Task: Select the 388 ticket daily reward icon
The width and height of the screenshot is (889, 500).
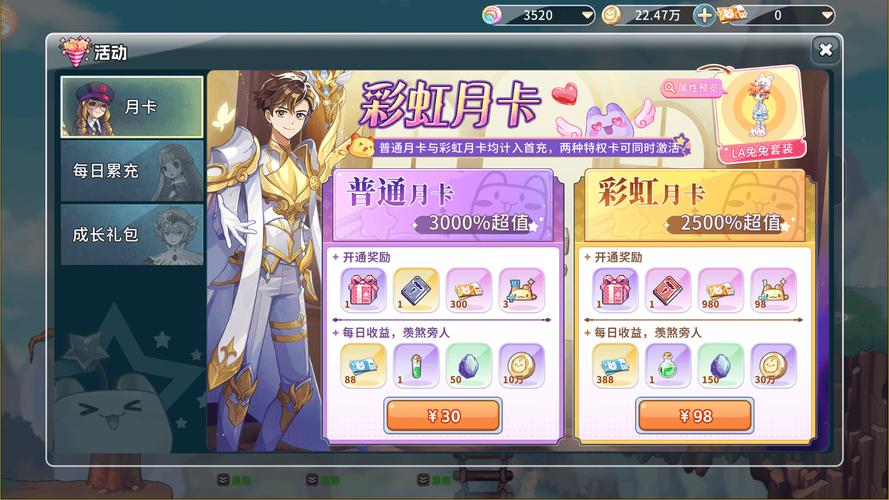Action: click(x=615, y=366)
